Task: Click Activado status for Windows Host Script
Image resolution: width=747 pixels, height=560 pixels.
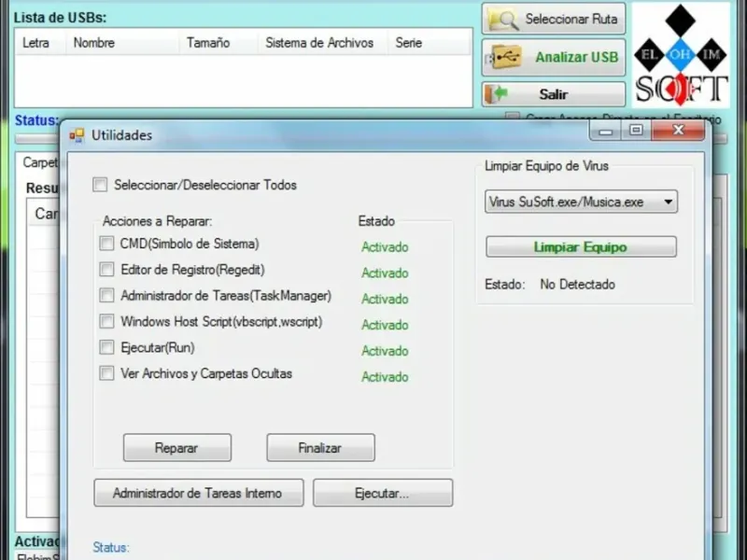Action: [385, 325]
